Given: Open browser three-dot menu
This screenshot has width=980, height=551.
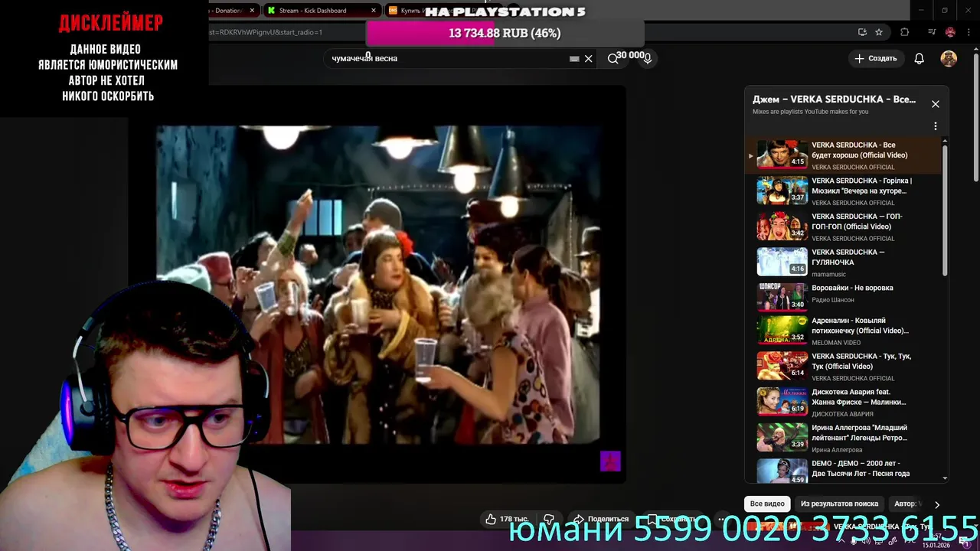Looking at the screenshot, I should 969,32.
